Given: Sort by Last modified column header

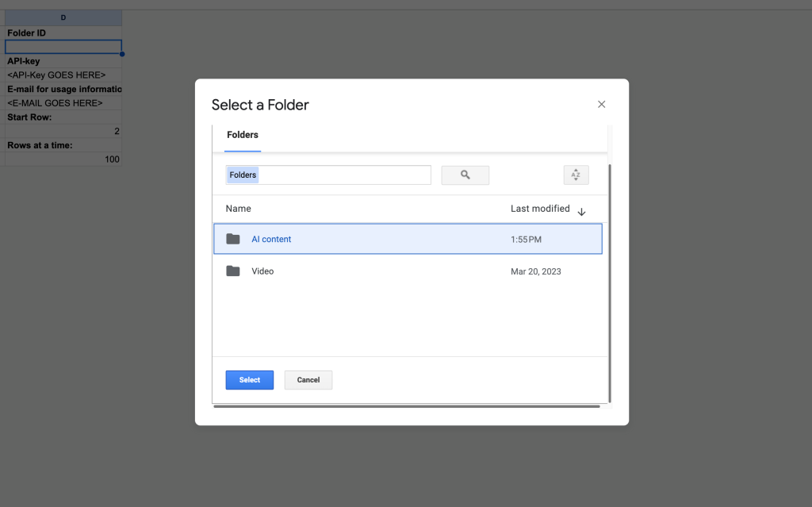Looking at the screenshot, I should point(540,209).
